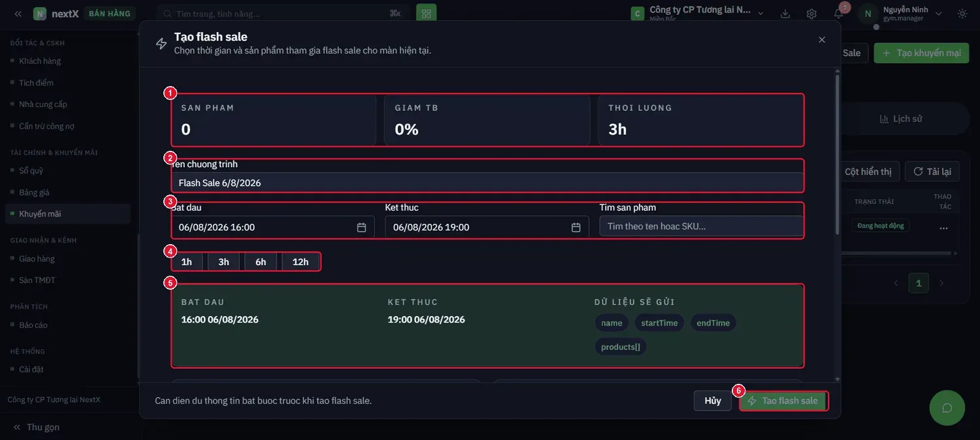Open Cột hiển thị column options

868,172
